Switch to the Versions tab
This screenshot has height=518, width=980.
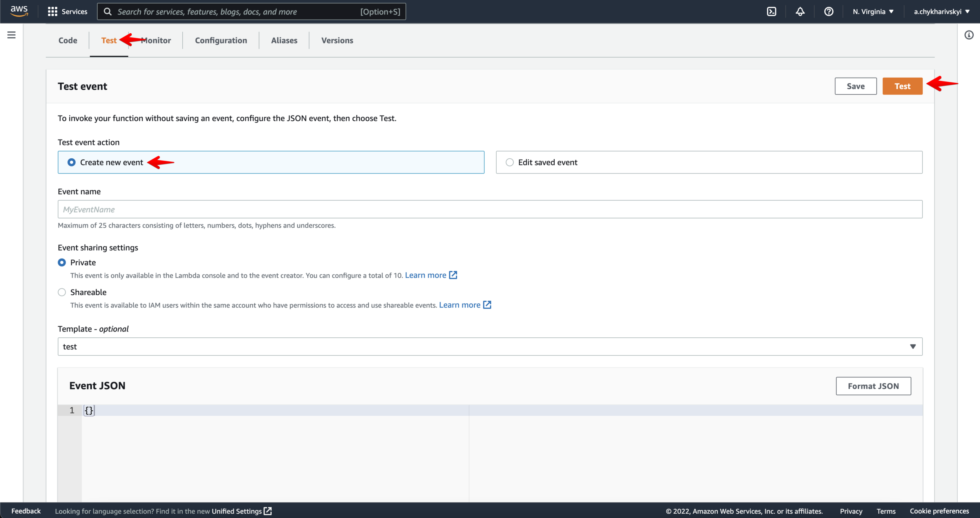[x=337, y=40]
